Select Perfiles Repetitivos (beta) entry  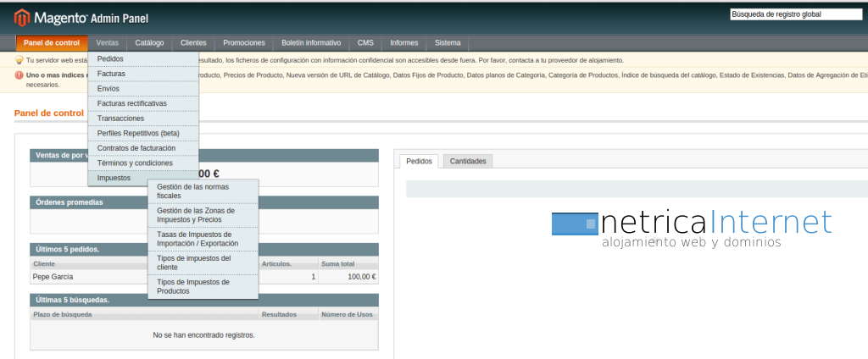click(x=142, y=133)
